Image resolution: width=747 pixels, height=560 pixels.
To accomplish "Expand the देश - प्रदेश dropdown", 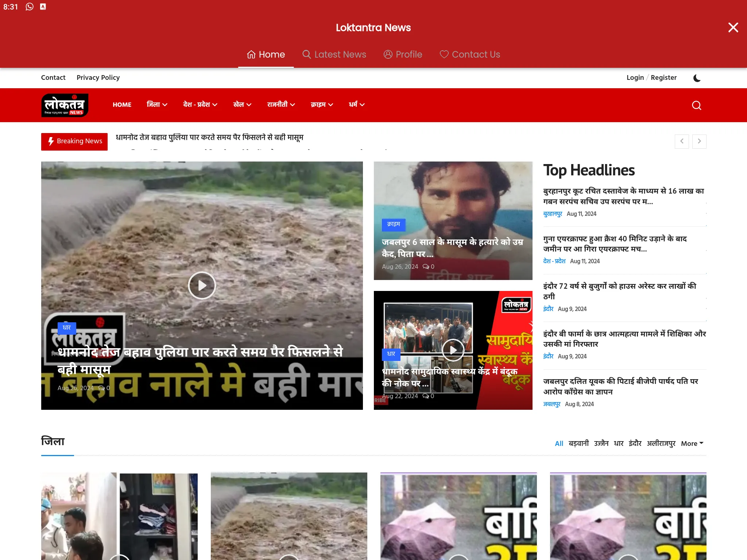I will point(200,105).
